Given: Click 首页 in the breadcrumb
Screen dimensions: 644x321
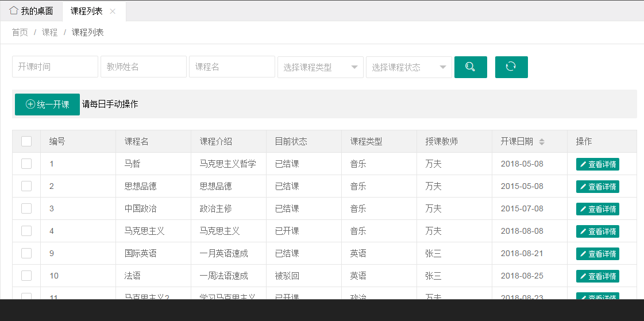Looking at the screenshot, I should pyautogui.click(x=20, y=33).
